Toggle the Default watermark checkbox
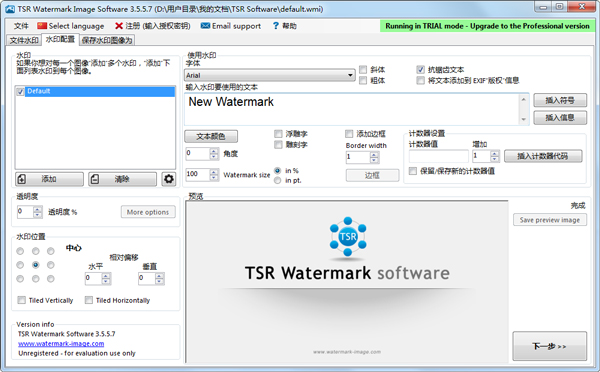 [x=20, y=91]
